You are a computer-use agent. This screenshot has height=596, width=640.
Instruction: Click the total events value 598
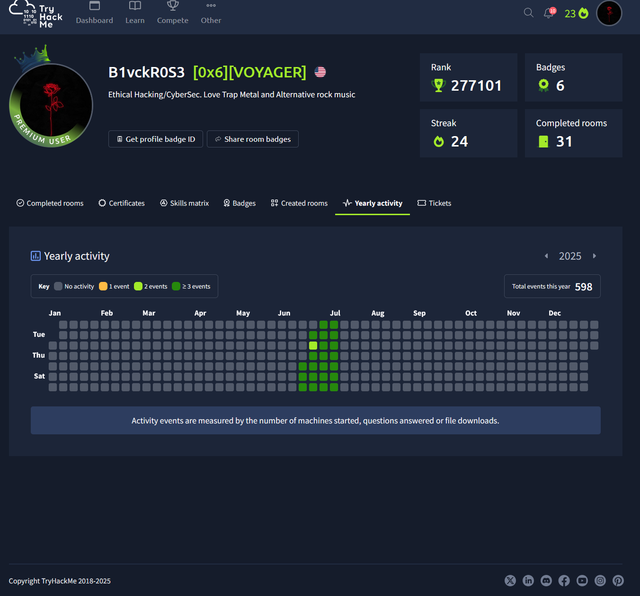(583, 287)
